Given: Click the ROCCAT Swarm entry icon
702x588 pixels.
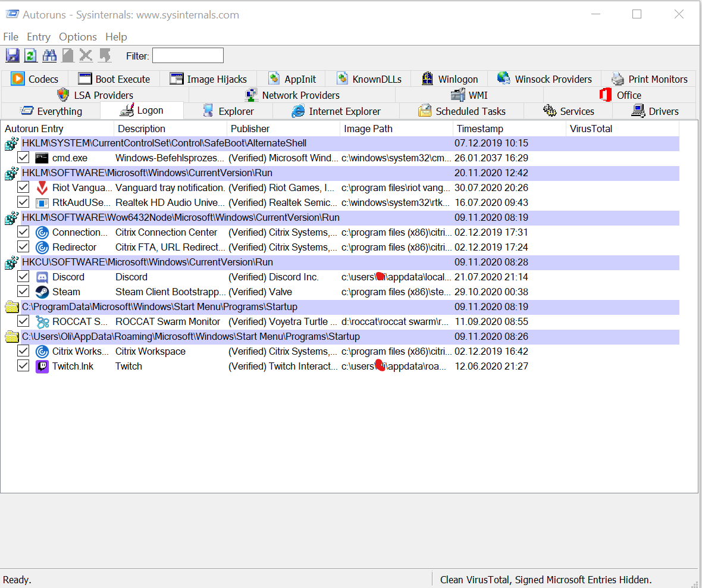Looking at the screenshot, I should pyautogui.click(x=42, y=322).
